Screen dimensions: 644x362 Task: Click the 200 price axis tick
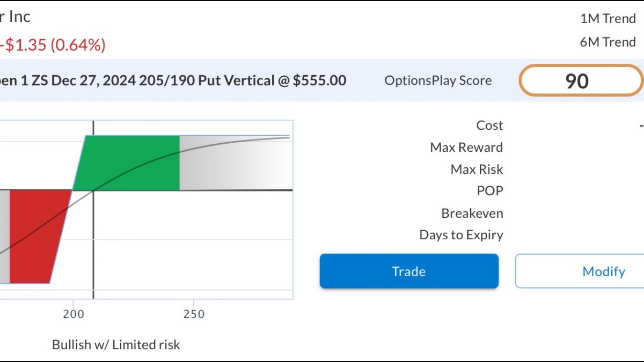pyautogui.click(x=74, y=314)
